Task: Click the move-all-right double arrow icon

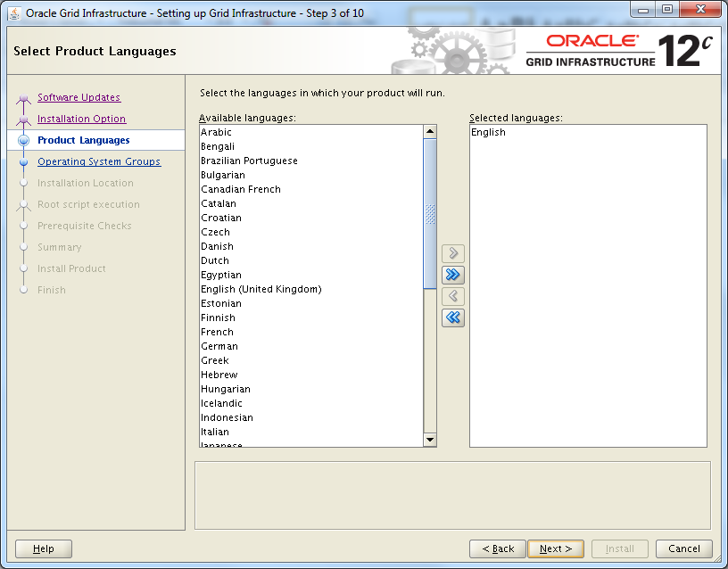Action: (x=452, y=275)
